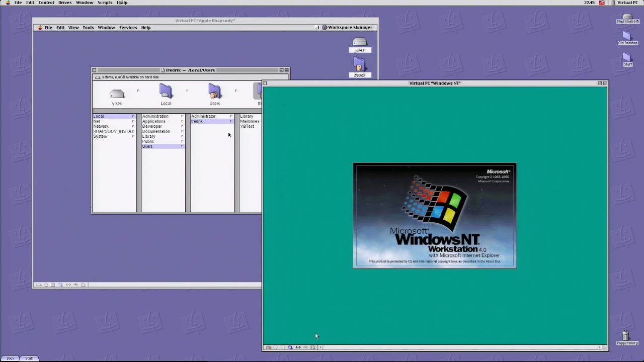Click the floppy disk status icon in Rhapsody window

[53, 285]
